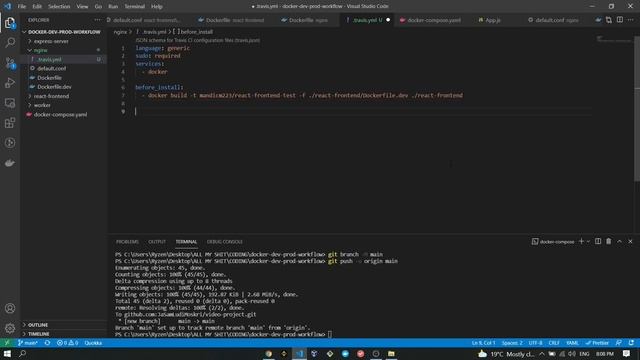Open File Explorer from the taskbar
This screenshot has width=640, height=360.
tap(391, 353)
